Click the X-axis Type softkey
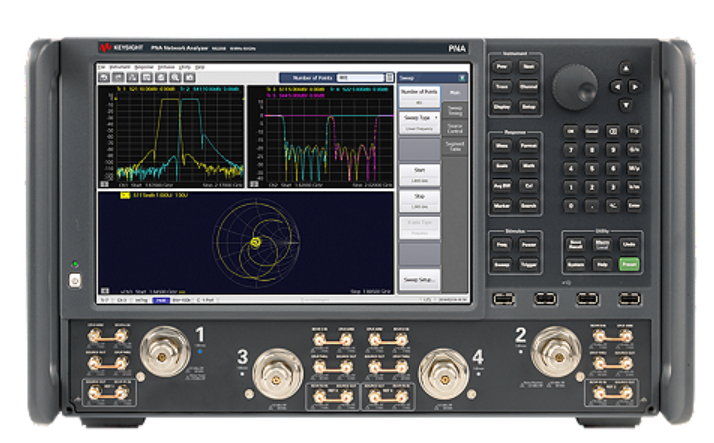Image resolution: width=714 pixels, height=443 pixels. coord(419,227)
